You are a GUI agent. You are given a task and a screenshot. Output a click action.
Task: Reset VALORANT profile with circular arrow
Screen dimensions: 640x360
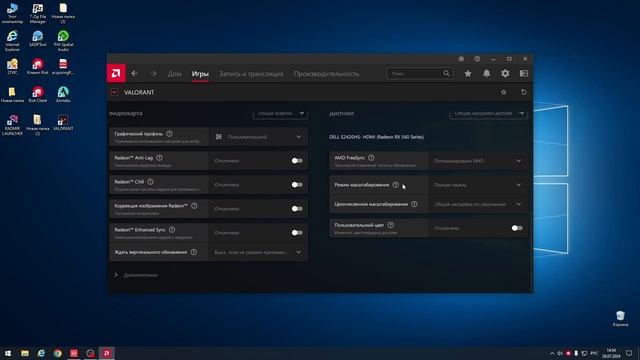click(524, 92)
